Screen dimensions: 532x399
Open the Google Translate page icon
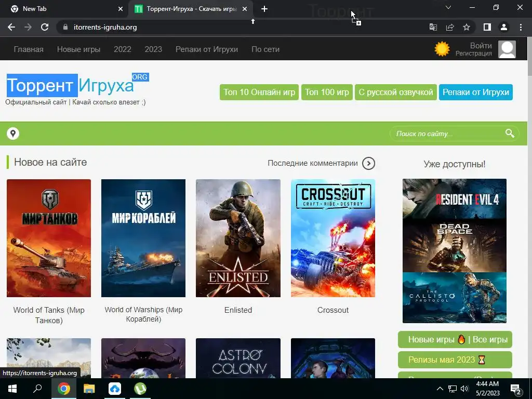coord(433,27)
